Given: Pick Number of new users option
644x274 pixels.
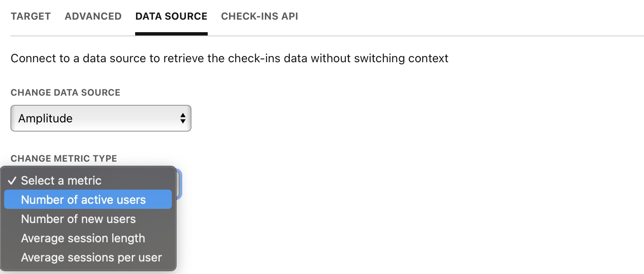Looking at the screenshot, I should [x=78, y=219].
